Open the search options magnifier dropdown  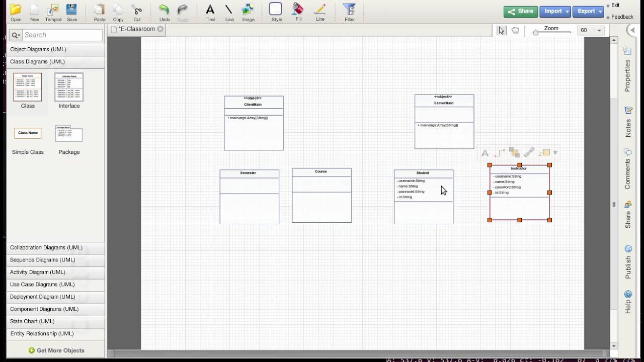click(x=16, y=35)
